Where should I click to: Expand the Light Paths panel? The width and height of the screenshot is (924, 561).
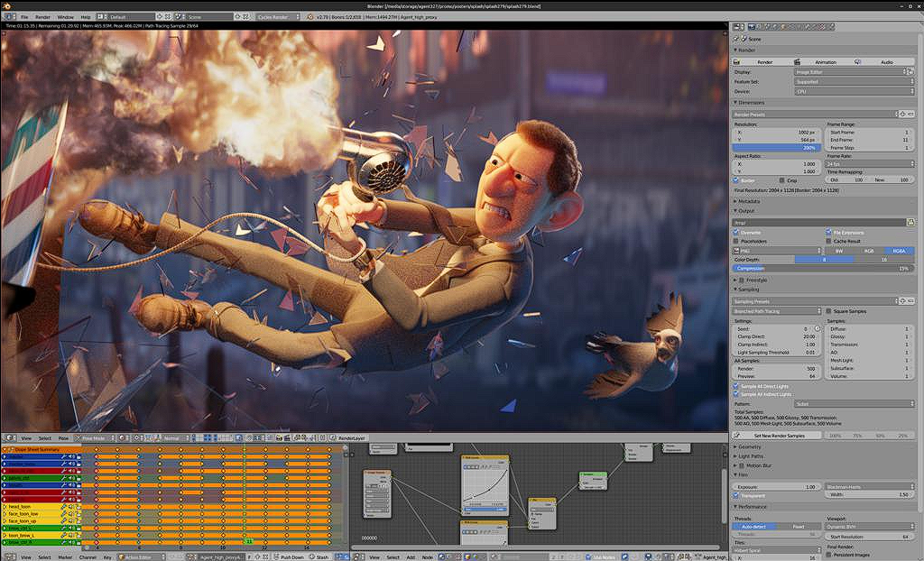[753, 456]
